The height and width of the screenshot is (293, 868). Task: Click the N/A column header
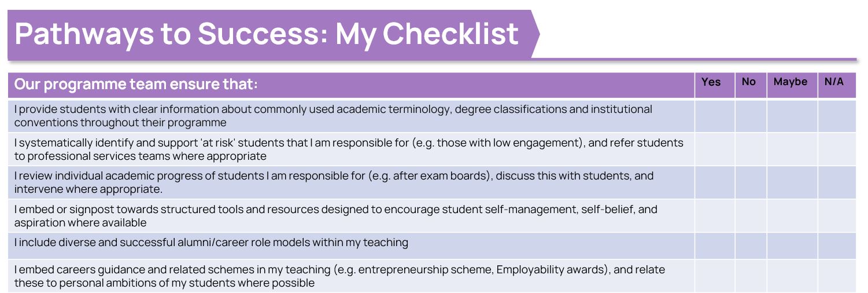coord(834,82)
